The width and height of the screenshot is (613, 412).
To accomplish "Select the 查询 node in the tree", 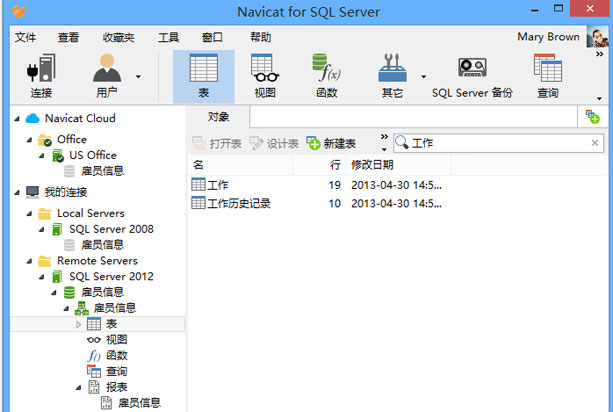I will tap(117, 371).
